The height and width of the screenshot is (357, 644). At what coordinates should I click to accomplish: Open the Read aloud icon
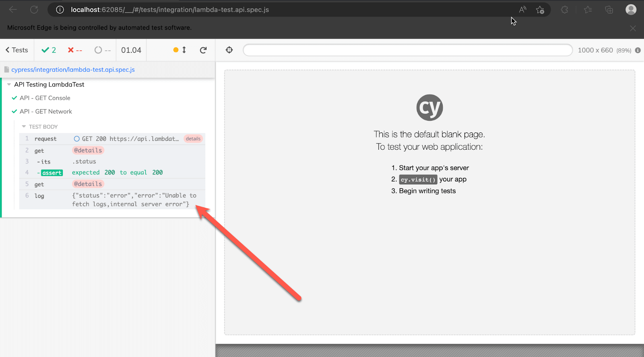point(522,10)
